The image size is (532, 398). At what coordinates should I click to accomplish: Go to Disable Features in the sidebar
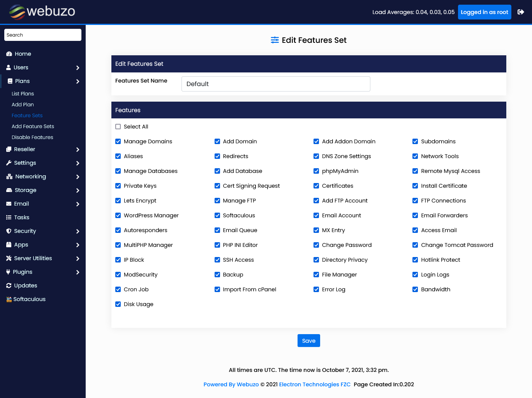pos(32,137)
